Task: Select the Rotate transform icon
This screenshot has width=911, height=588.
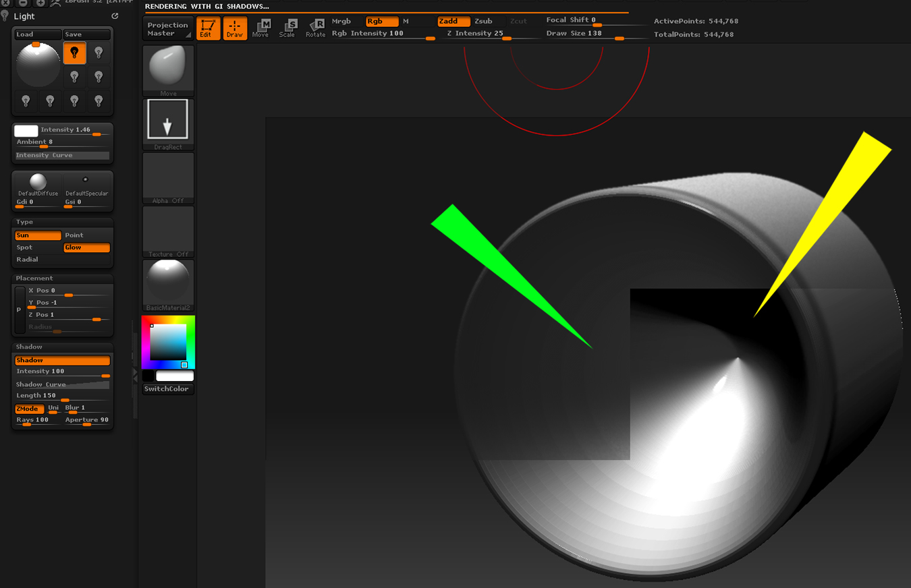Action: (315, 28)
